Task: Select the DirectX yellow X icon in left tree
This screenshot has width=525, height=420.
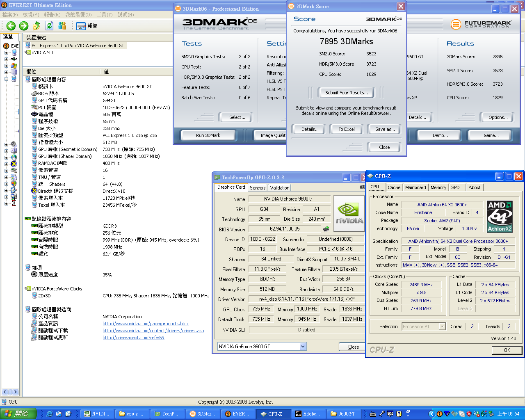Action: (14, 164)
